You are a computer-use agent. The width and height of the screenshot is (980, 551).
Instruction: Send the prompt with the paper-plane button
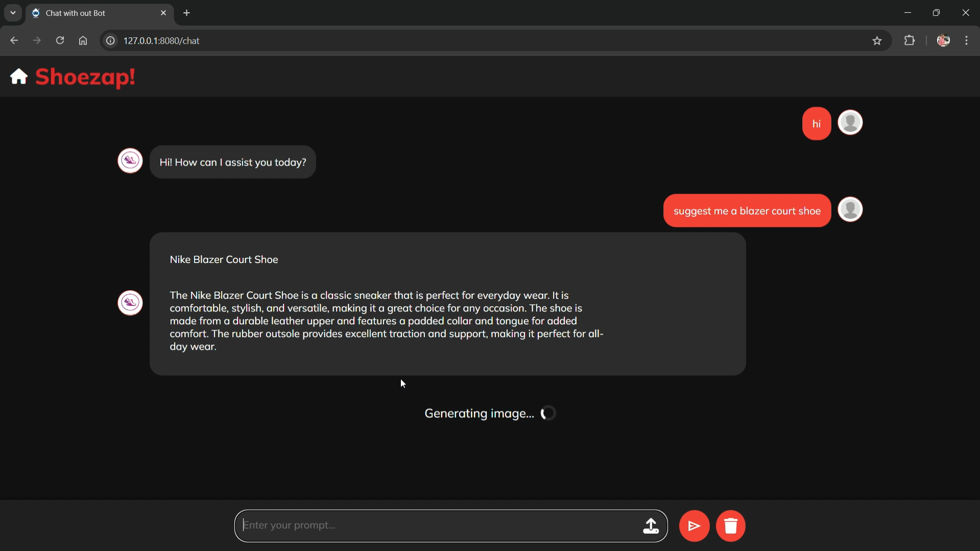click(x=694, y=526)
